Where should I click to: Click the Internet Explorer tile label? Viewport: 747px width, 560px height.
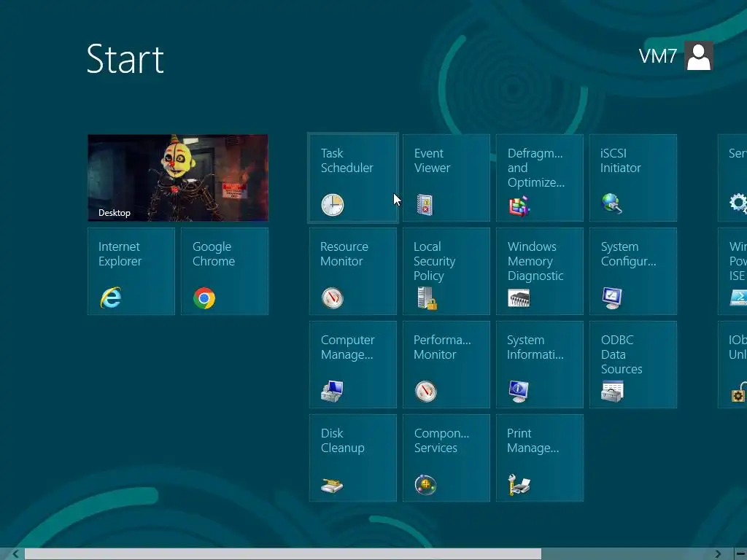pos(120,254)
